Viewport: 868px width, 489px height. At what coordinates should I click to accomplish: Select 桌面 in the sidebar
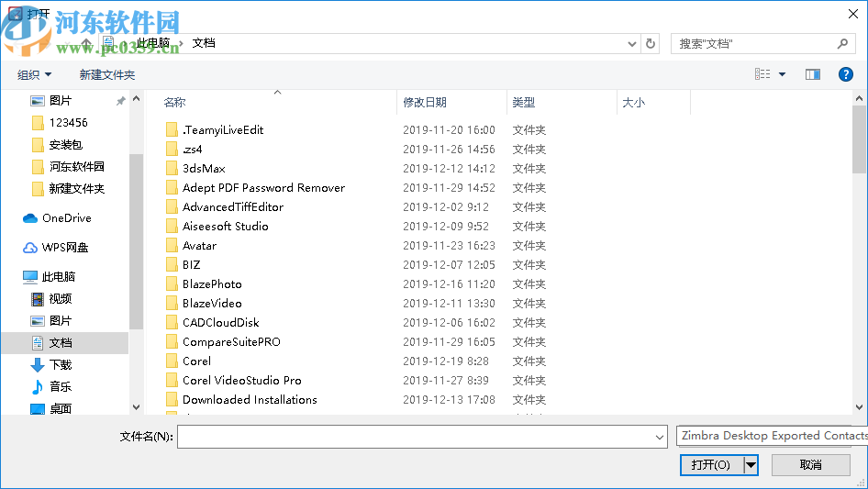pos(51,408)
